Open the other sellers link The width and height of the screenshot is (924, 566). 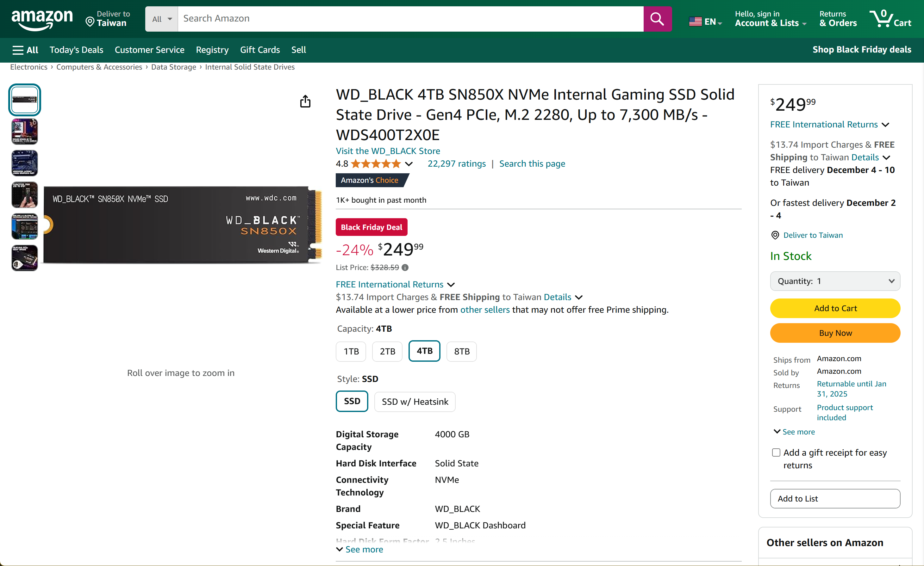click(x=485, y=310)
